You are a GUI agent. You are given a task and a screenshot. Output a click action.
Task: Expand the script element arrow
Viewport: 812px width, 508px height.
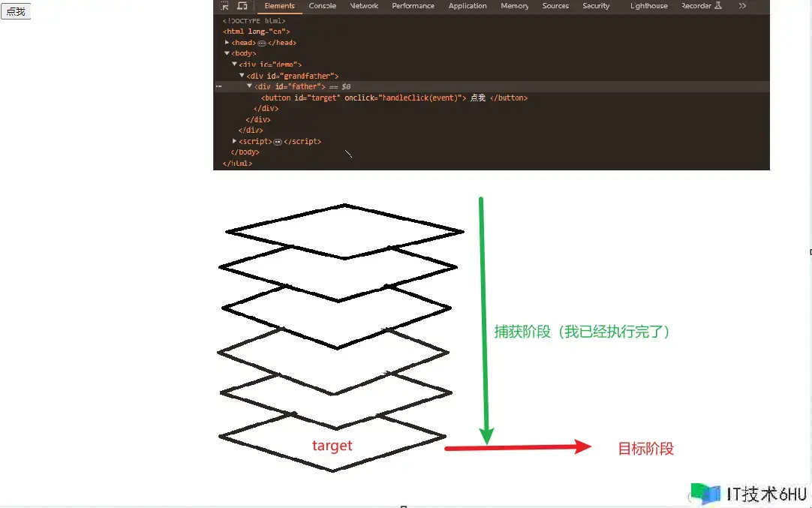pos(234,141)
